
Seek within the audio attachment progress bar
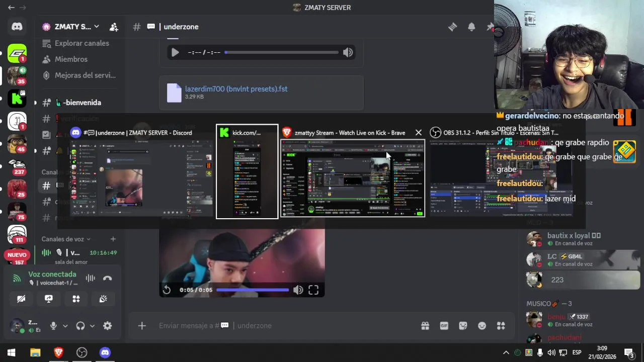click(281, 52)
